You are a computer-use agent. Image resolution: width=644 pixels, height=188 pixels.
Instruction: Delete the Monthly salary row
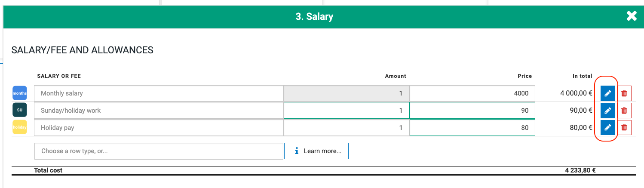(x=624, y=93)
